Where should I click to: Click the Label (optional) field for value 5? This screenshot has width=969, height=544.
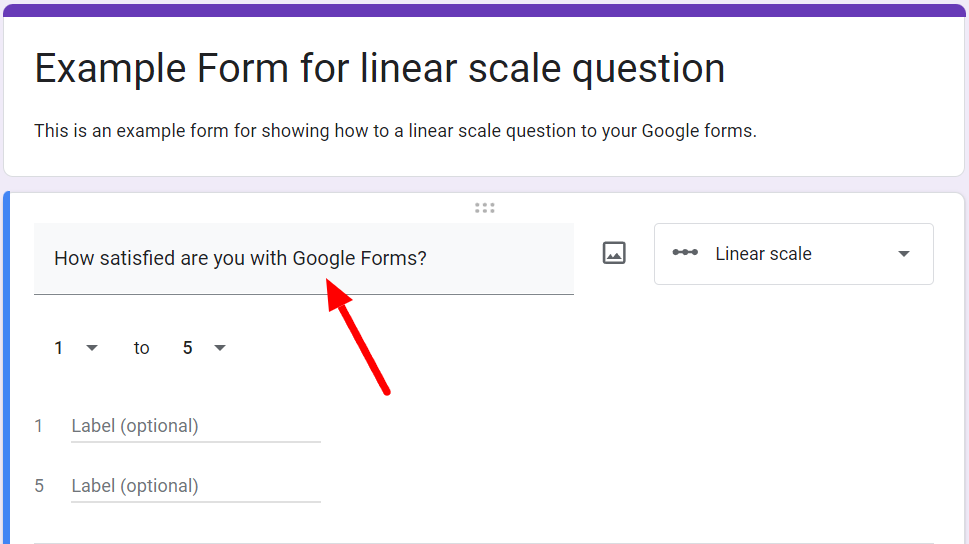coord(195,487)
